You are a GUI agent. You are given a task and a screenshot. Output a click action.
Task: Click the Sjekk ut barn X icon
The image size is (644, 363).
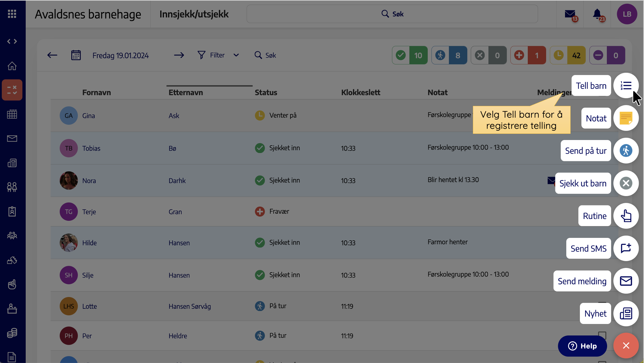click(626, 183)
